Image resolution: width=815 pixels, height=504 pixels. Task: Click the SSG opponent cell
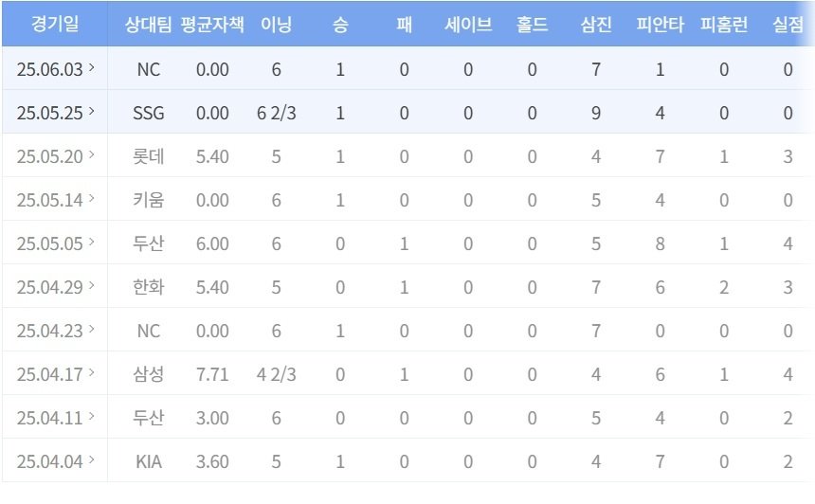pyautogui.click(x=149, y=113)
